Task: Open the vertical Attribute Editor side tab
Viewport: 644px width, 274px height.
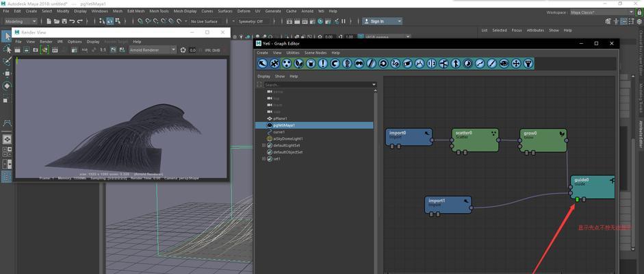Action: [640, 134]
